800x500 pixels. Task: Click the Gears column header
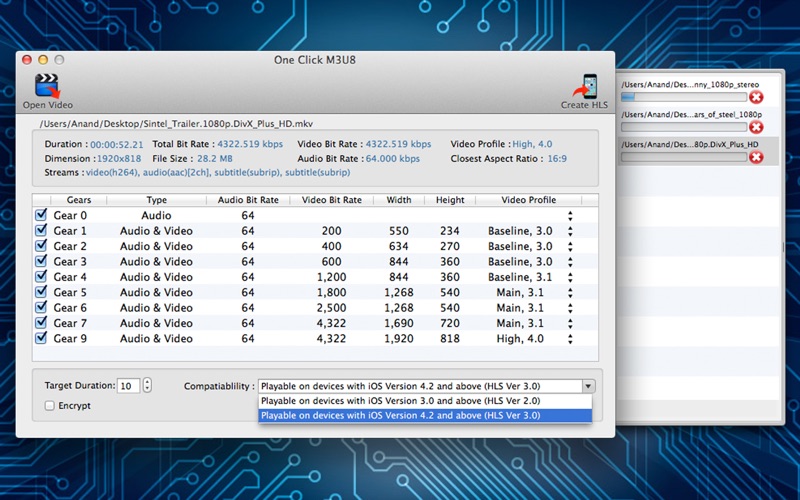pos(79,199)
